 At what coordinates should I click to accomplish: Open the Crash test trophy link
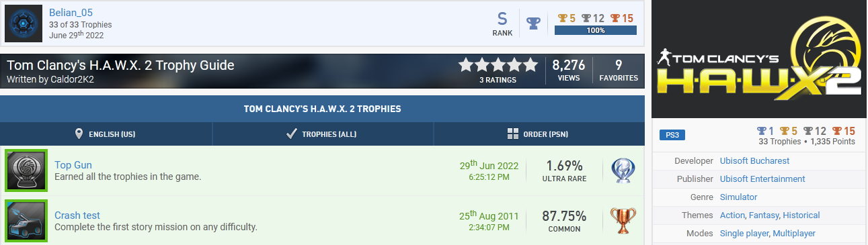[77, 215]
